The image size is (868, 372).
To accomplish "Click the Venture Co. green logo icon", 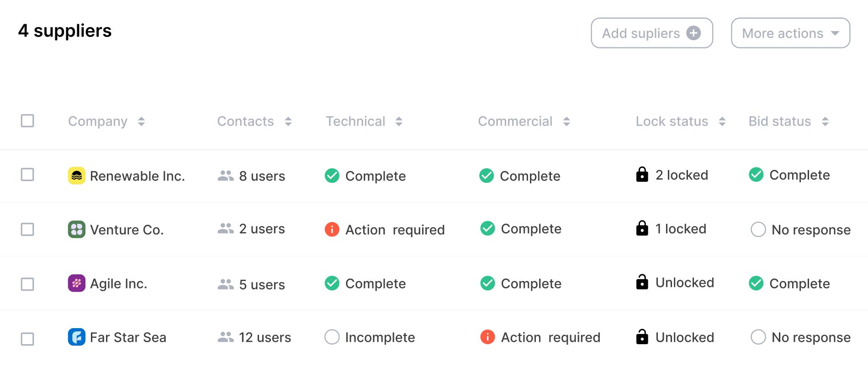I will 76,229.
